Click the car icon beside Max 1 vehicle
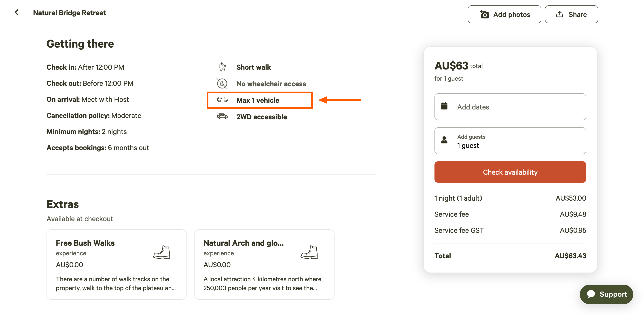Screen dimensions: 644x315 pyautogui.click(x=222, y=100)
